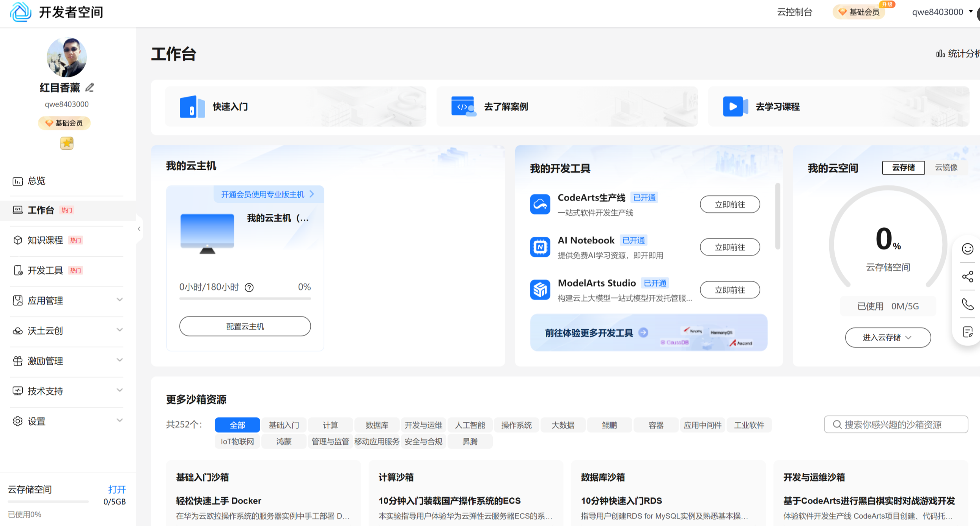Click the dev tools list scrollbar

[x=777, y=216]
